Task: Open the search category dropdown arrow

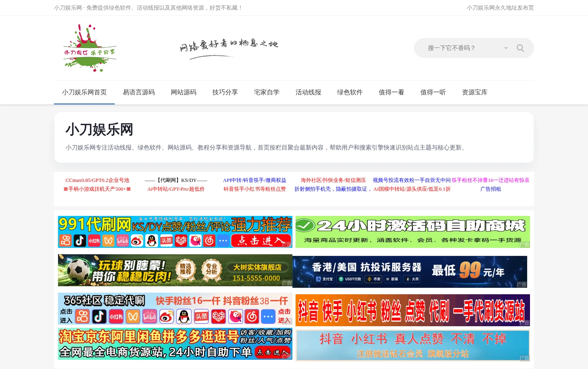Action: point(506,48)
